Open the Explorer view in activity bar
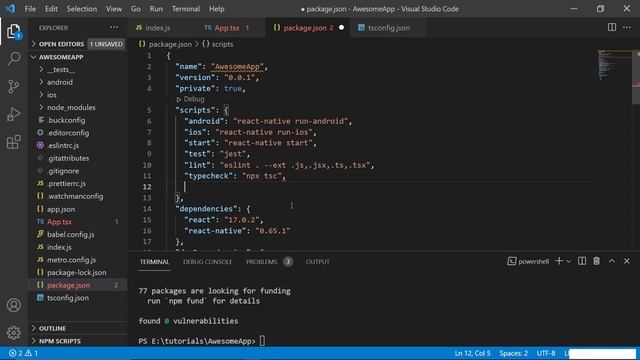Viewport: 640px width, 360px height. pyautogui.click(x=13, y=31)
